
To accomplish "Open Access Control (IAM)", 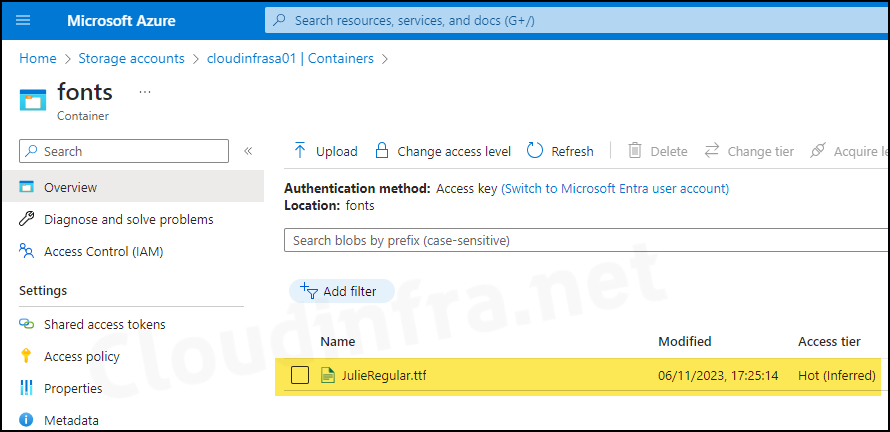I will (104, 251).
